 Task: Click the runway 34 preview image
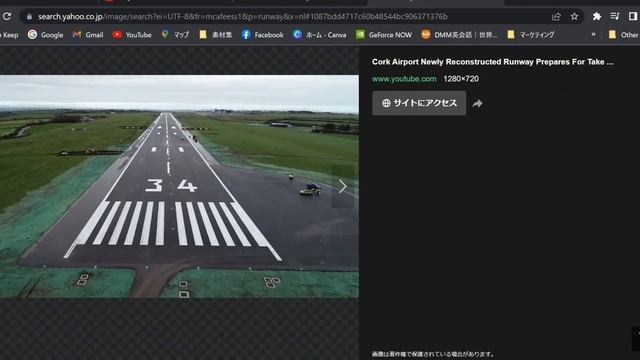pyautogui.click(x=179, y=187)
